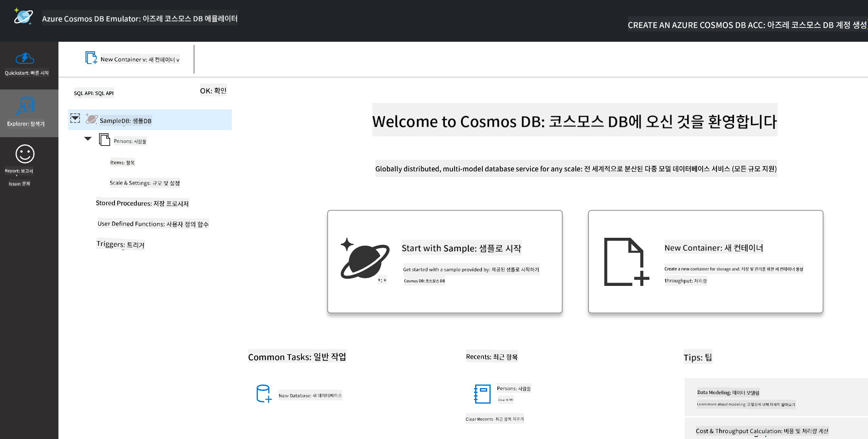Screen dimensions: 868x439
Task: Click Clear Recents link
Action: (495, 419)
